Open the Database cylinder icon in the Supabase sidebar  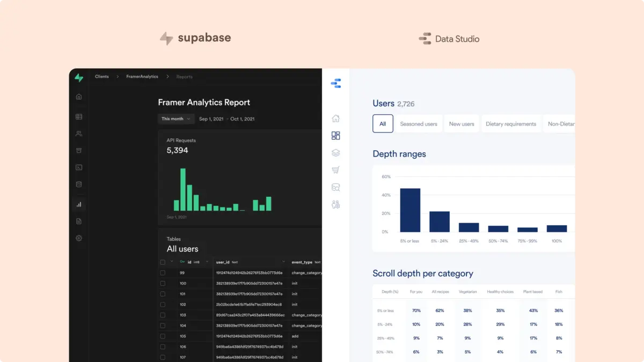79,184
